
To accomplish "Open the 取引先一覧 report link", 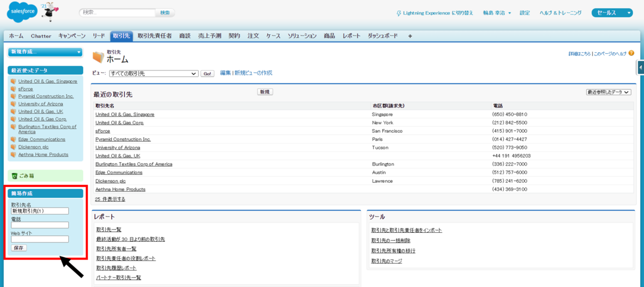I will point(109,229).
